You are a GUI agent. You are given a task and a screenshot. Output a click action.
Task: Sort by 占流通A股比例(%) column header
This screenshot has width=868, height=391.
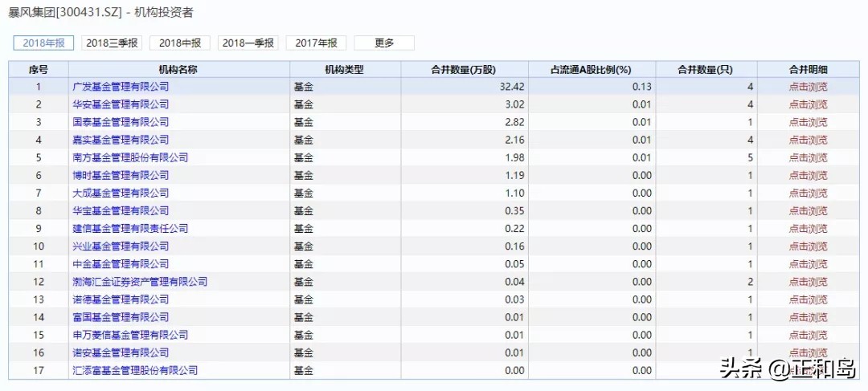(x=592, y=69)
